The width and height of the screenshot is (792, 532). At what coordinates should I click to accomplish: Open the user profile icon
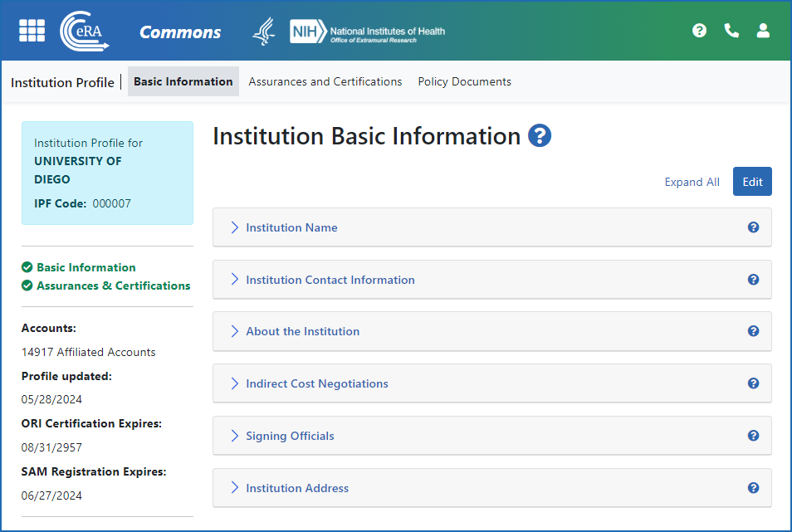click(763, 30)
